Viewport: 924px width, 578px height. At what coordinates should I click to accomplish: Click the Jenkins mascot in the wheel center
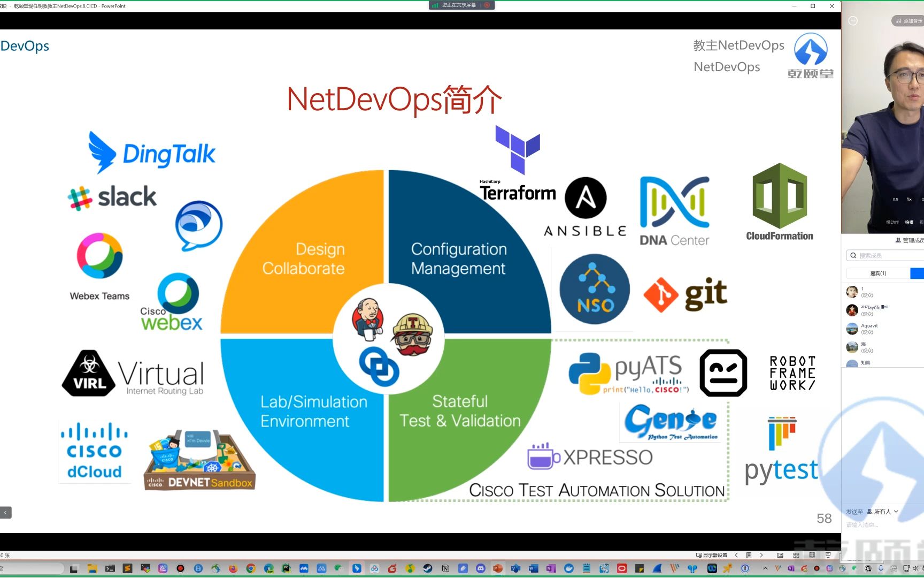click(368, 320)
